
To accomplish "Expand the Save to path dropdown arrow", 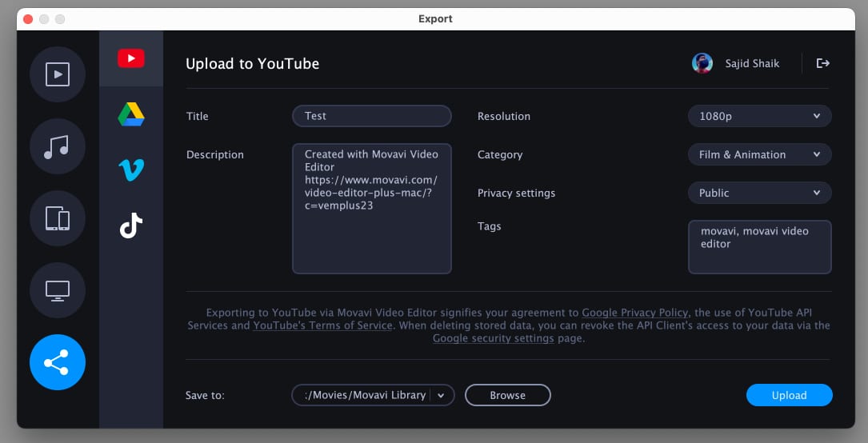I will [441, 396].
